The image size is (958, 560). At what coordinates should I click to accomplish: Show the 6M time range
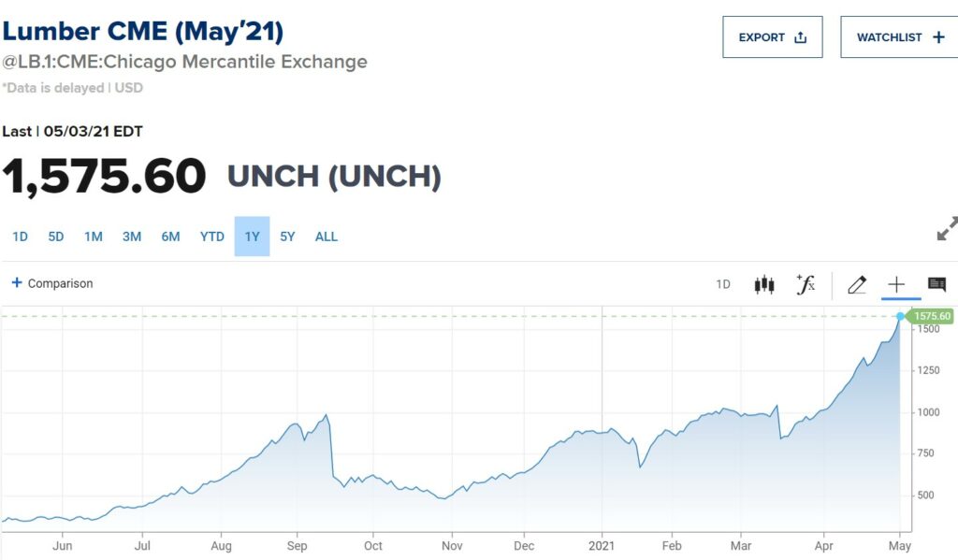(x=170, y=237)
